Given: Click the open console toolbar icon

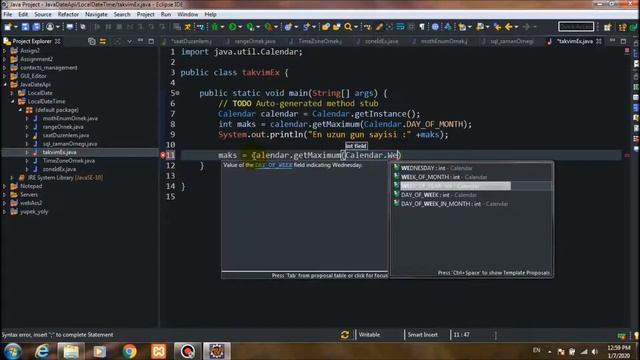Looking at the screenshot, I should tap(70, 27).
